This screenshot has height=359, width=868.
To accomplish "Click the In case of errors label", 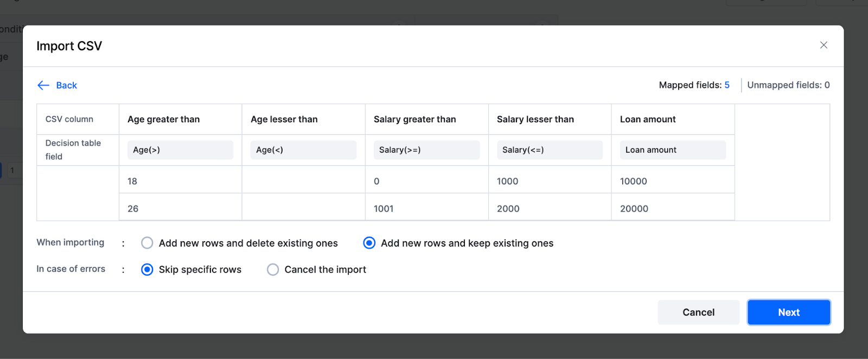I will coord(71,269).
